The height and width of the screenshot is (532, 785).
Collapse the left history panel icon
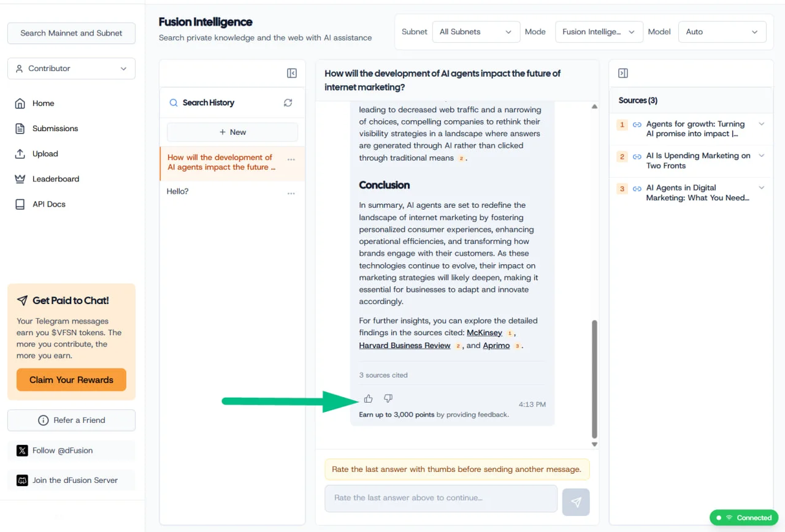pos(292,74)
